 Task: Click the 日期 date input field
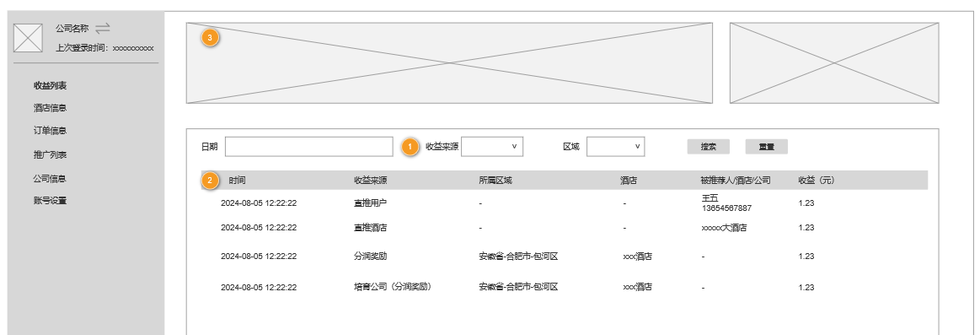point(308,147)
